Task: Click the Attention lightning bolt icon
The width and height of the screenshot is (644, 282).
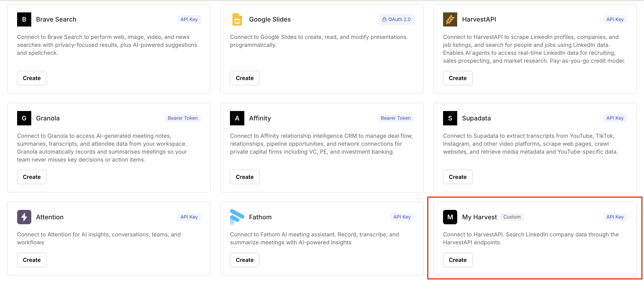Action: 24,217
